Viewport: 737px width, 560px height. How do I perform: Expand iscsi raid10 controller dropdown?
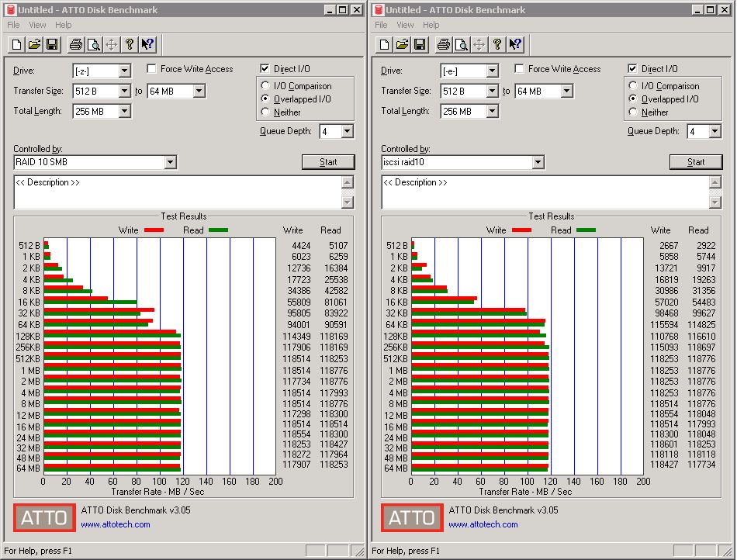[538, 162]
